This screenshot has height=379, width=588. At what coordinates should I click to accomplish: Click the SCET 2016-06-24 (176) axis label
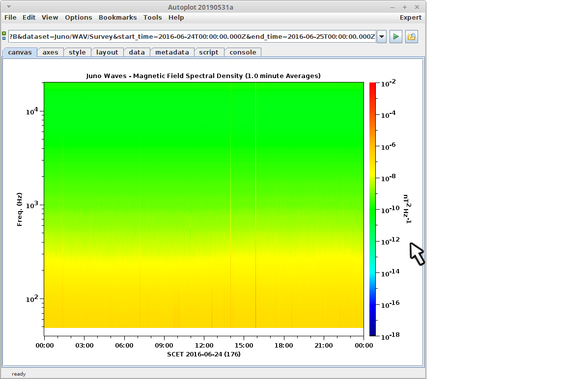pyautogui.click(x=204, y=354)
